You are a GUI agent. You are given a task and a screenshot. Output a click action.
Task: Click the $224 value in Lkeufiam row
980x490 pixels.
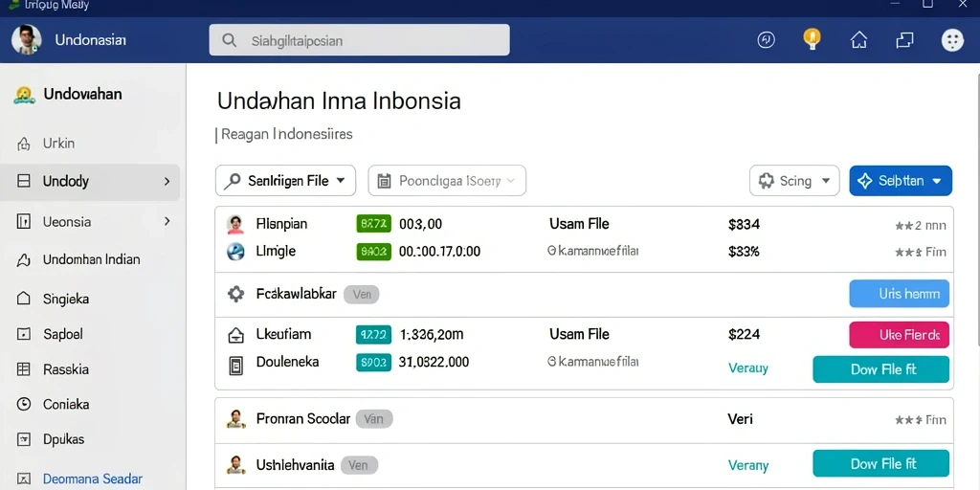(744, 334)
